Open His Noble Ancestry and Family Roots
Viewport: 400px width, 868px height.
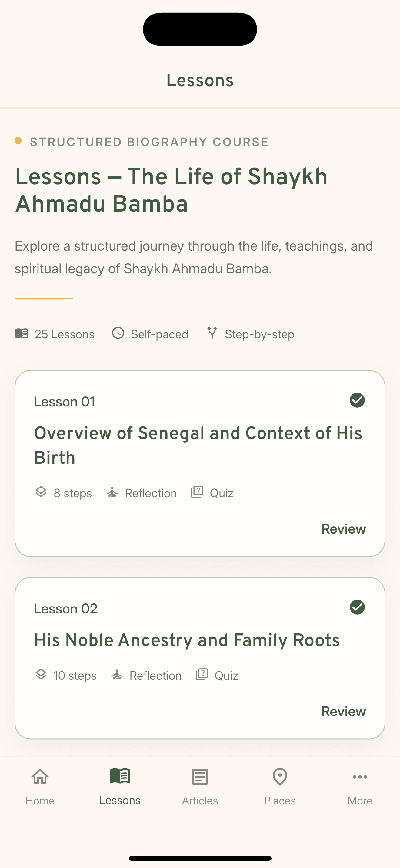187,640
